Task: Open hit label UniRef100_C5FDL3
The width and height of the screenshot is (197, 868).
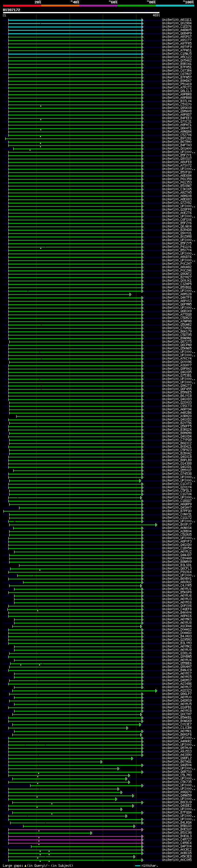Action: tap(177, 491)
